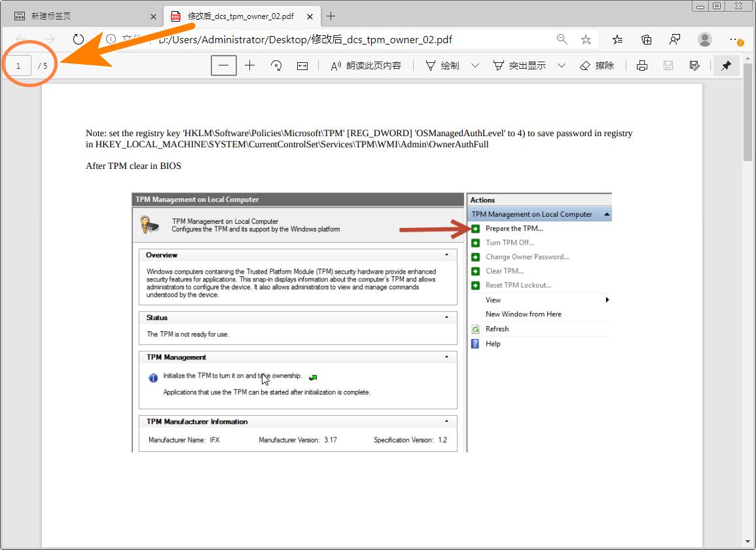756x550 pixels.
Task: Click the read aloud button 朗读此页内容
Action: [x=365, y=65]
